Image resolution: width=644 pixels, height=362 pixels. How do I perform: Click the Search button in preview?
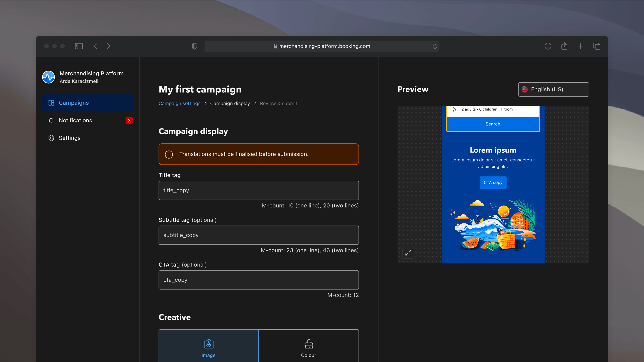493,124
